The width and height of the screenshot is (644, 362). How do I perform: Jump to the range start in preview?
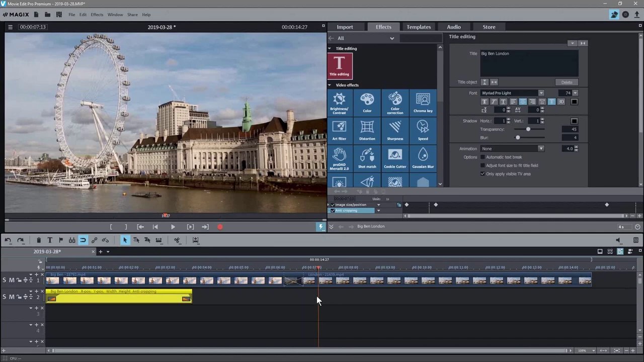tap(140, 227)
